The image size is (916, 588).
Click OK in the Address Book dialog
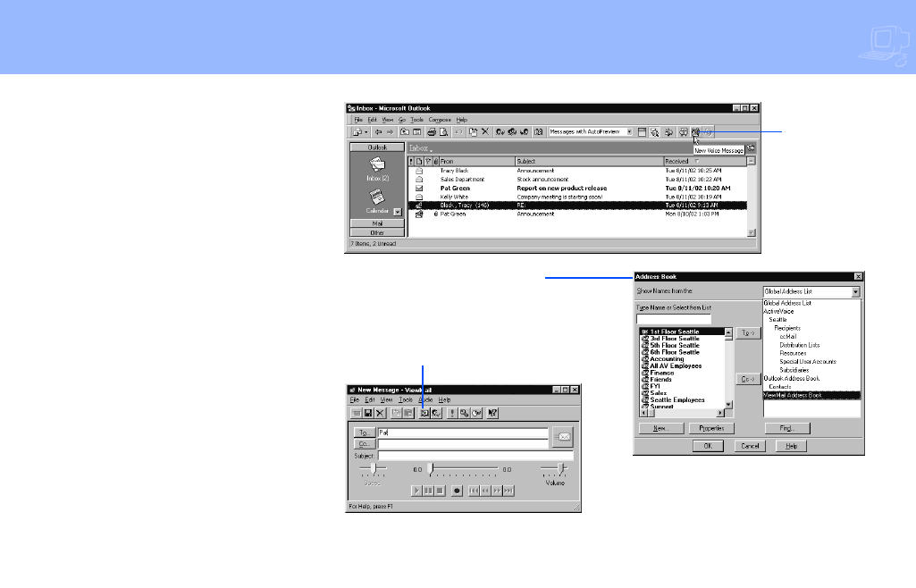pos(708,446)
